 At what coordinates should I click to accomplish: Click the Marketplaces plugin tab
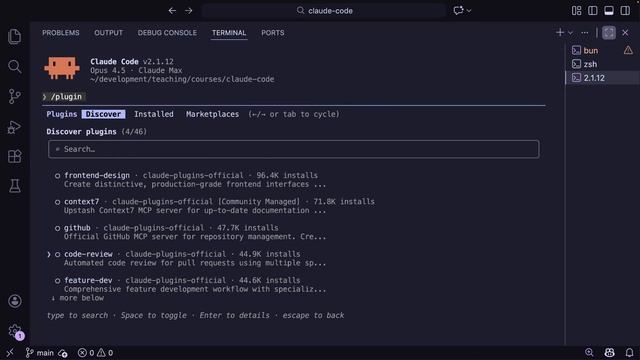(x=213, y=114)
